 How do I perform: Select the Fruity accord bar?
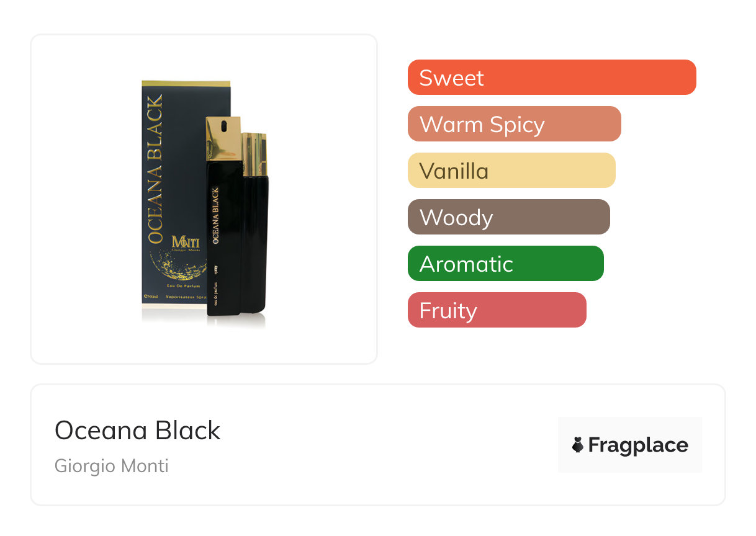pyautogui.click(x=497, y=310)
